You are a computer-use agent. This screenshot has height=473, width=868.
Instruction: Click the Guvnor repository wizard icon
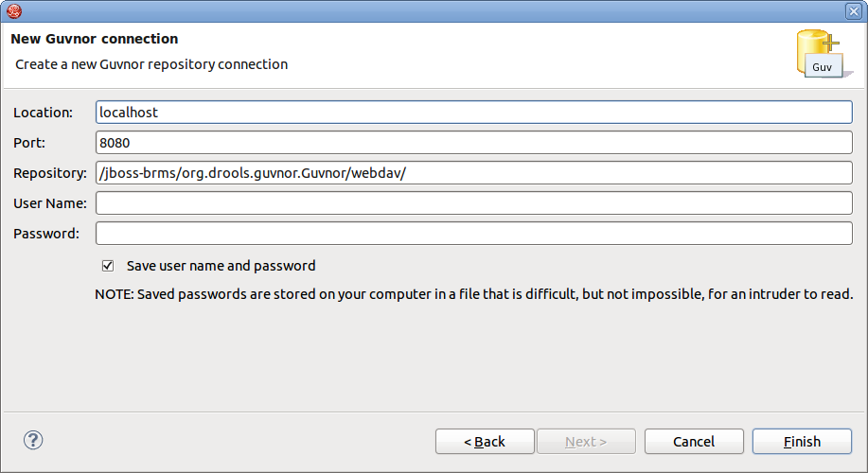pyautogui.click(x=819, y=53)
